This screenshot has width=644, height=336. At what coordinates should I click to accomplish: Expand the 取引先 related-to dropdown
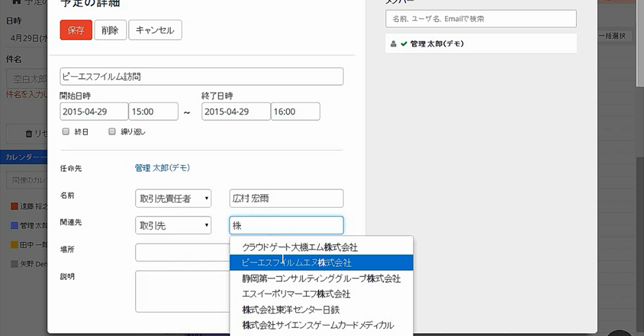[173, 226]
